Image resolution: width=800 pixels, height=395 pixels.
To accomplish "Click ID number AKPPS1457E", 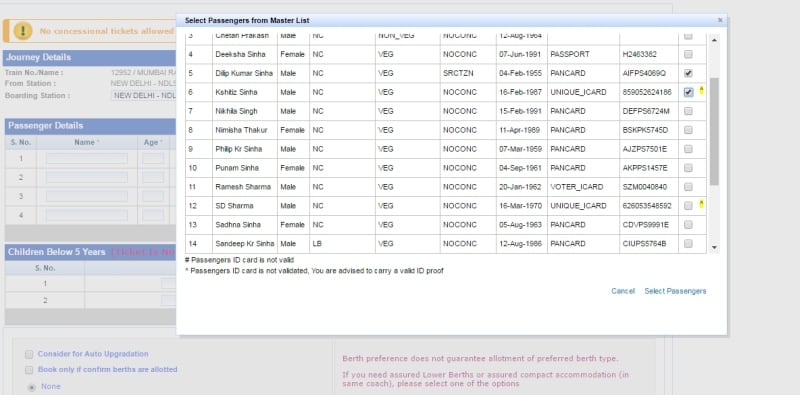I will pyautogui.click(x=645, y=168).
